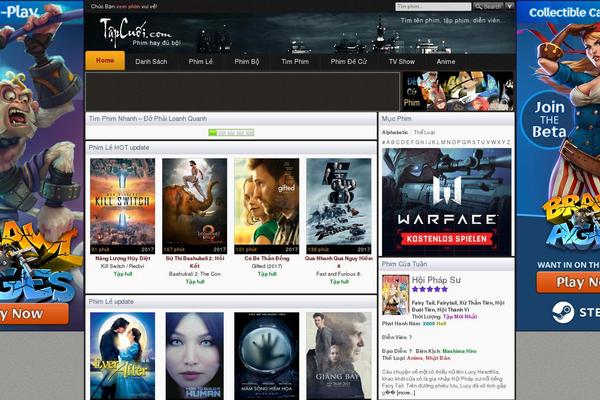Open the Phim Đề Cử menu
This screenshot has height=400, width=600.
pos(349,61)
